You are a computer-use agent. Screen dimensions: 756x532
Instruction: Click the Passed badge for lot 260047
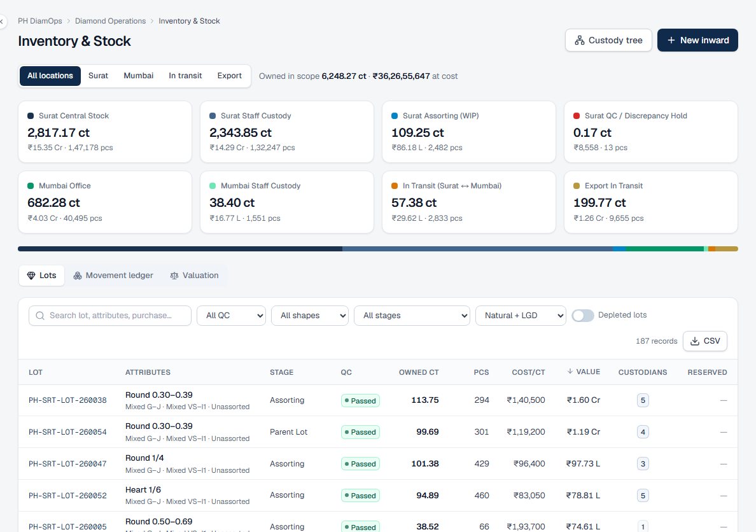[x=360, y=464]
